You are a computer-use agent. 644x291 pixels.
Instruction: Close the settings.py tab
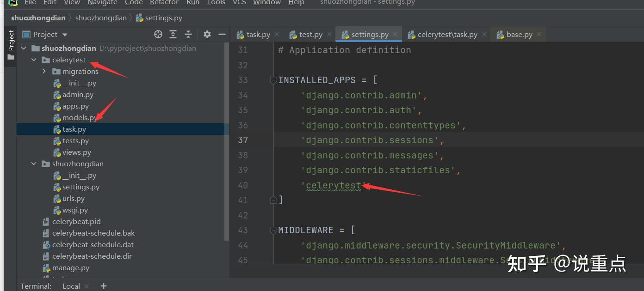point(395,34)
